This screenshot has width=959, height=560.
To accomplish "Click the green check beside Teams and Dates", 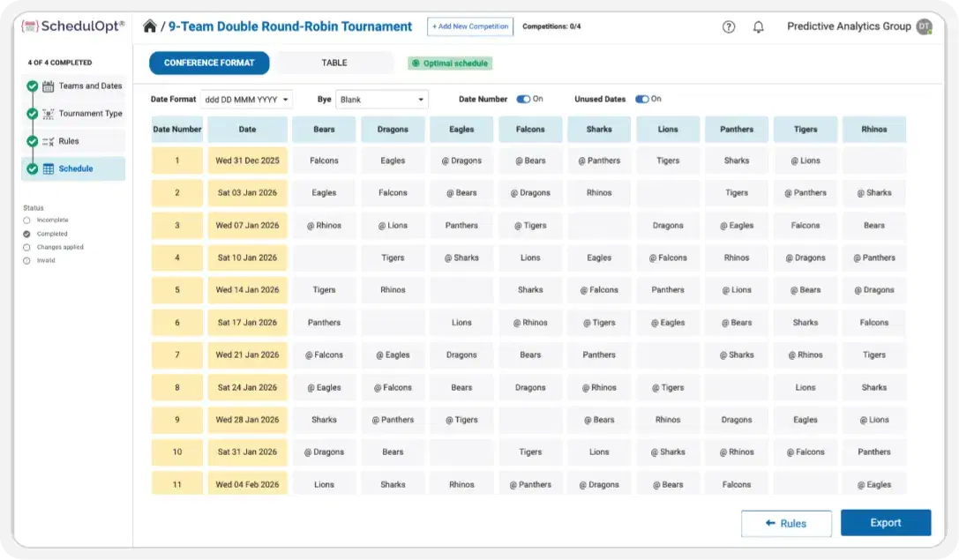I will point(33,86).
